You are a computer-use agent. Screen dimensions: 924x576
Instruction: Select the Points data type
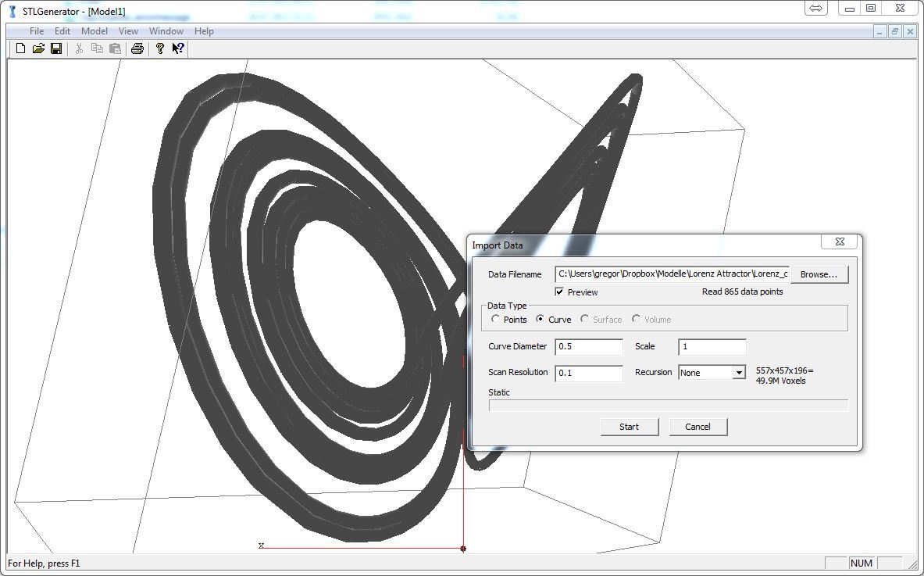496,319
